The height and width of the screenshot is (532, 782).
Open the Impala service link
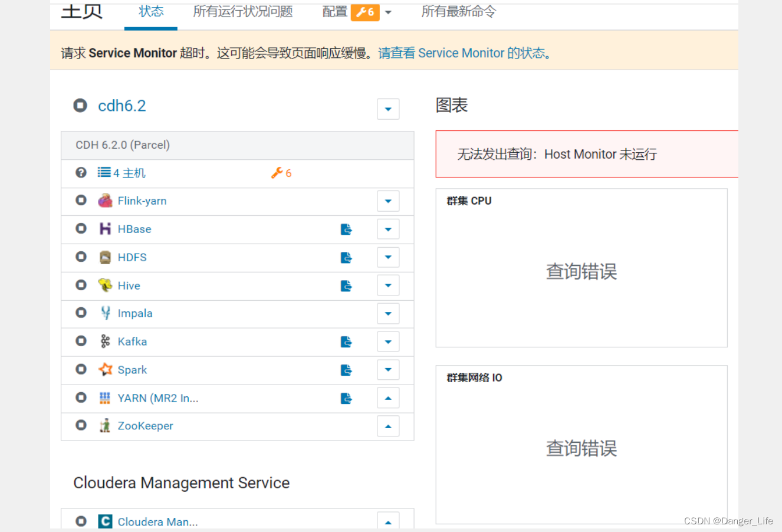pyautogui.click(x=135, y=313)
